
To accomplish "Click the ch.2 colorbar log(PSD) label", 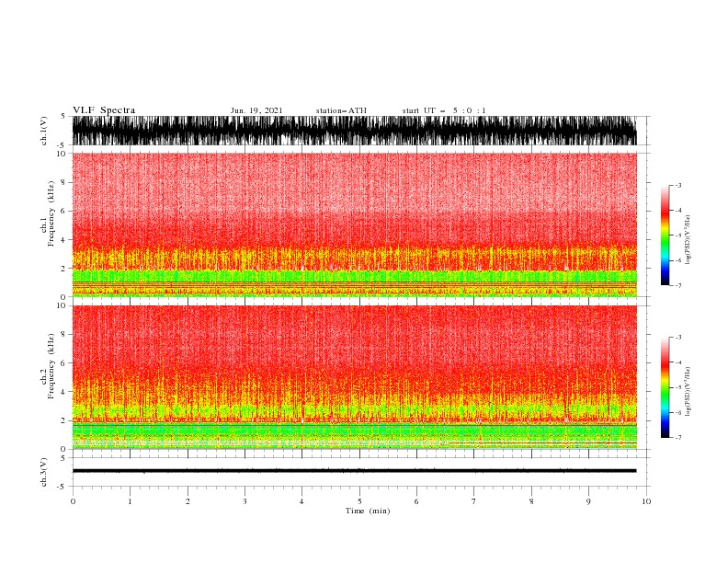I will coord(688,391).
